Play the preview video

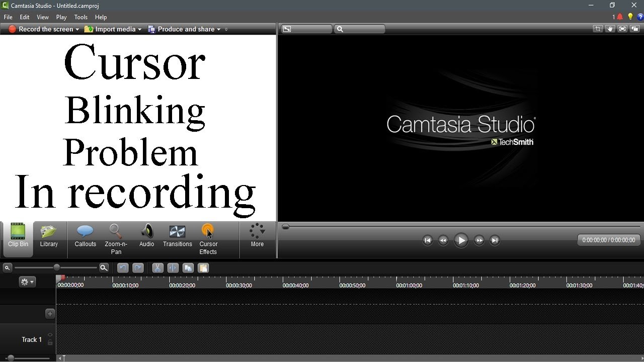click(x=461, y=240)
